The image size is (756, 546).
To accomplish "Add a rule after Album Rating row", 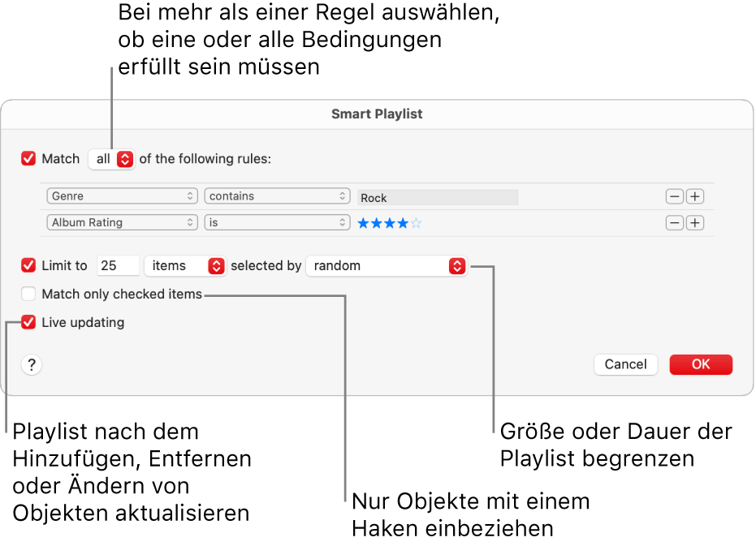I will 694,223.
